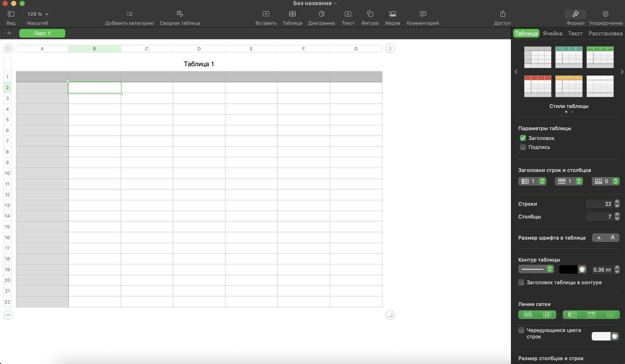Viewport: 625px width, 364px height.
Task: Go to previous table styles page
Action: coord(516,72)
